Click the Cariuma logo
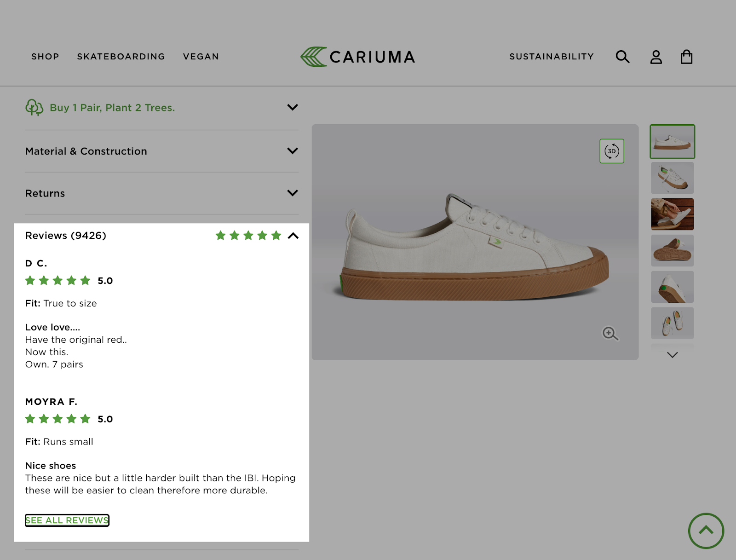Viewport: 736px width, 560px height. [x=358, y=57]
